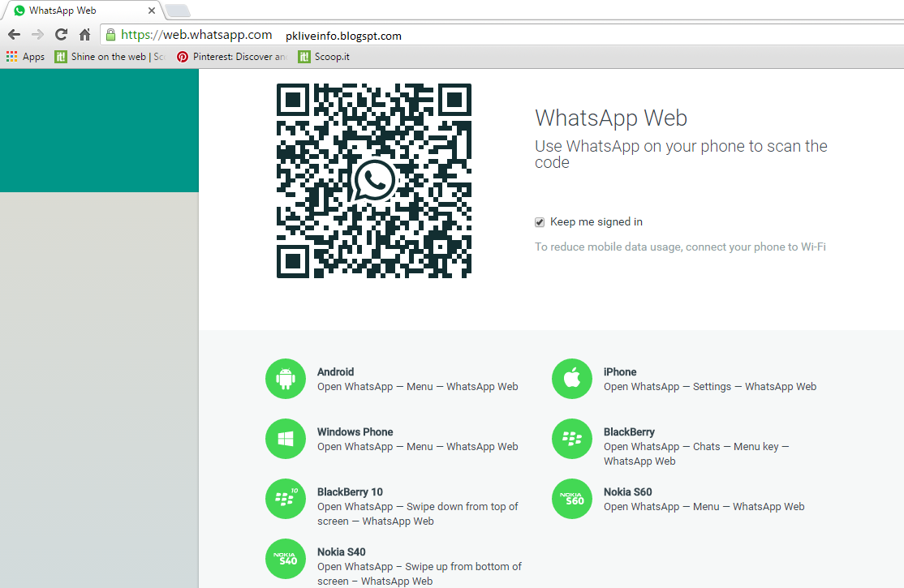Click the Windows Phone icon
Viewport: 904px width, 588px height.
(x=286, y=439)
